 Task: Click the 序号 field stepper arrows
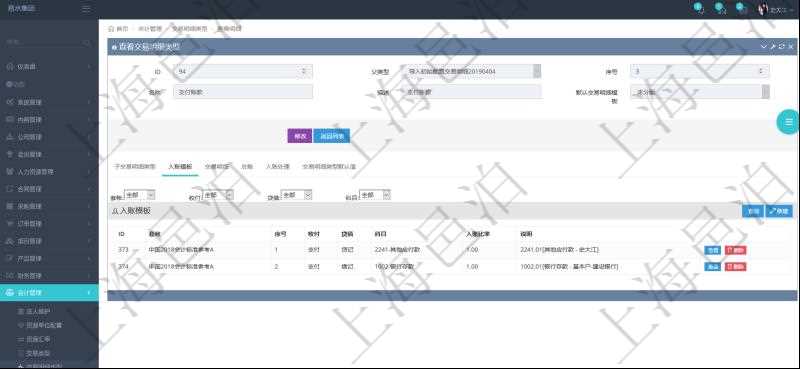click(x=761, y=71)
